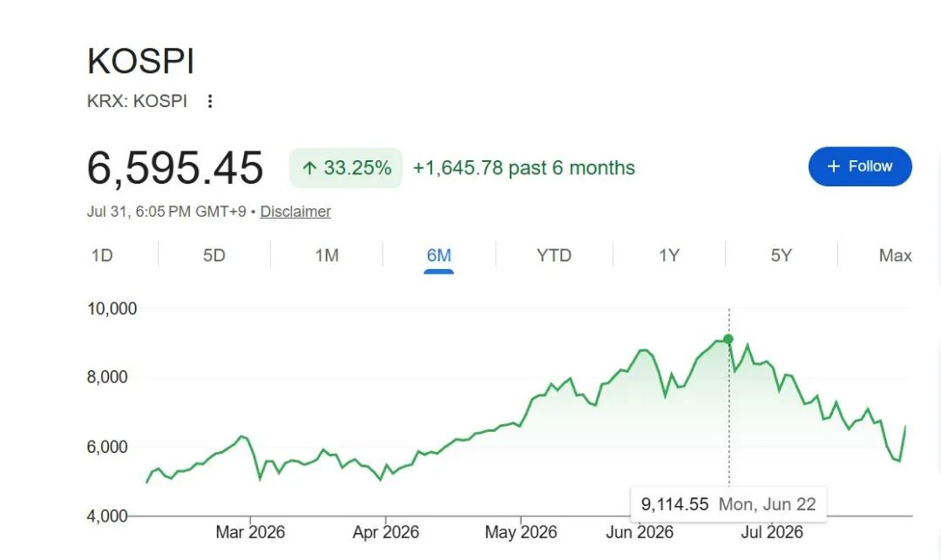Click the May 2026 axis label
Viewport: 941px width, 560px height.
click(x=521, y=532)
